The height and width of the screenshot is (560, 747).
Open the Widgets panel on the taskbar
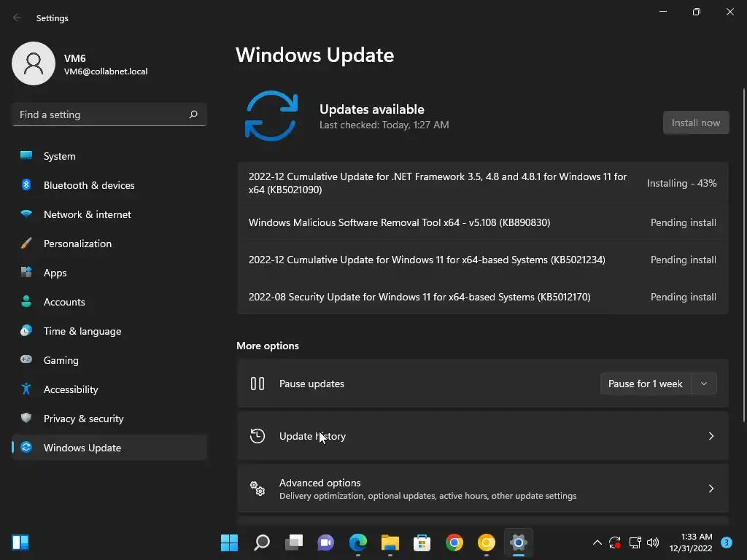point(20,542)
